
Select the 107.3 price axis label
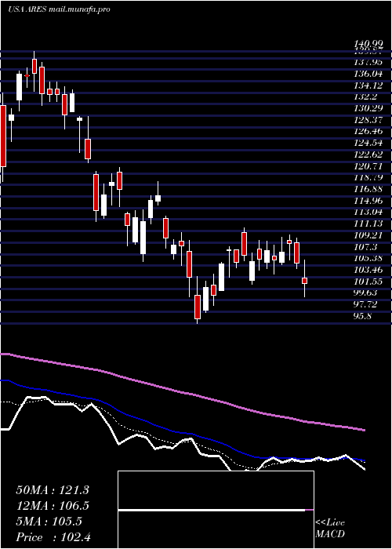coord(366,247)
